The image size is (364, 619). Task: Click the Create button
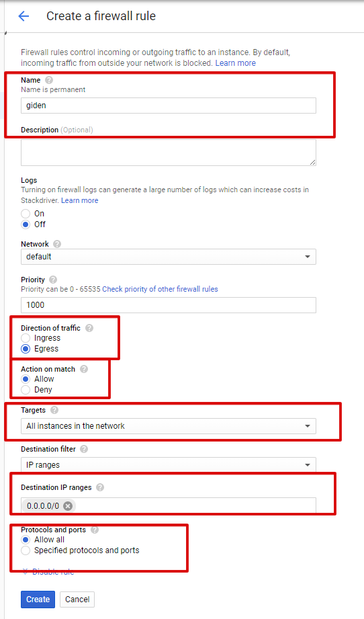[38, 600]
